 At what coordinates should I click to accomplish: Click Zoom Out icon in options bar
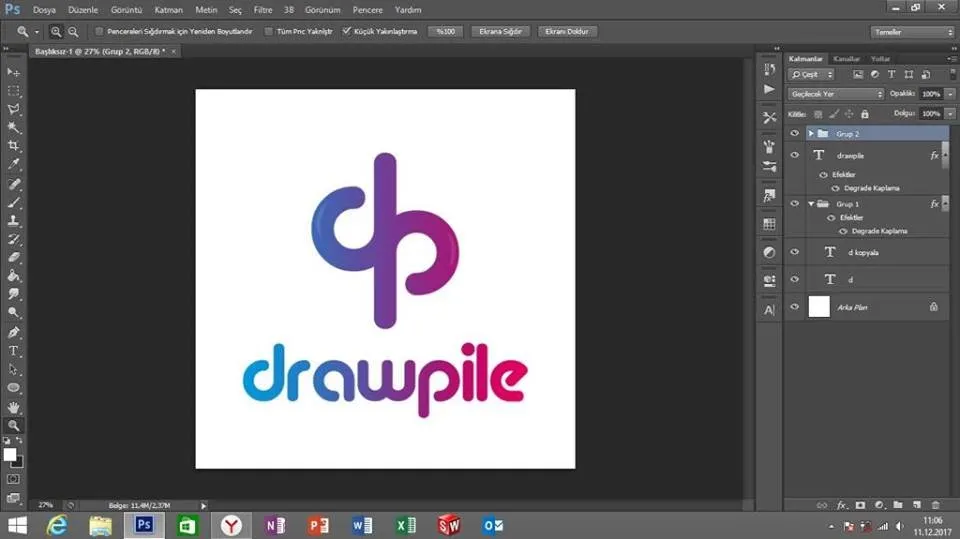(73, 31)
